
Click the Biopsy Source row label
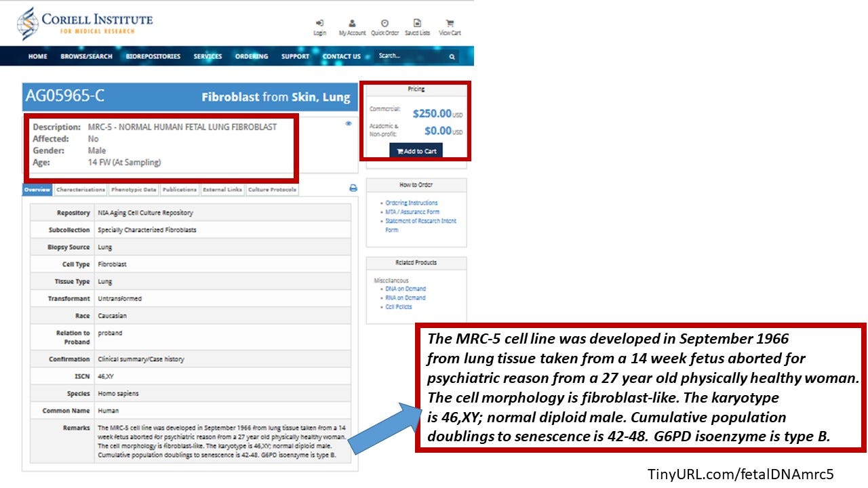(x=68, y=247)
